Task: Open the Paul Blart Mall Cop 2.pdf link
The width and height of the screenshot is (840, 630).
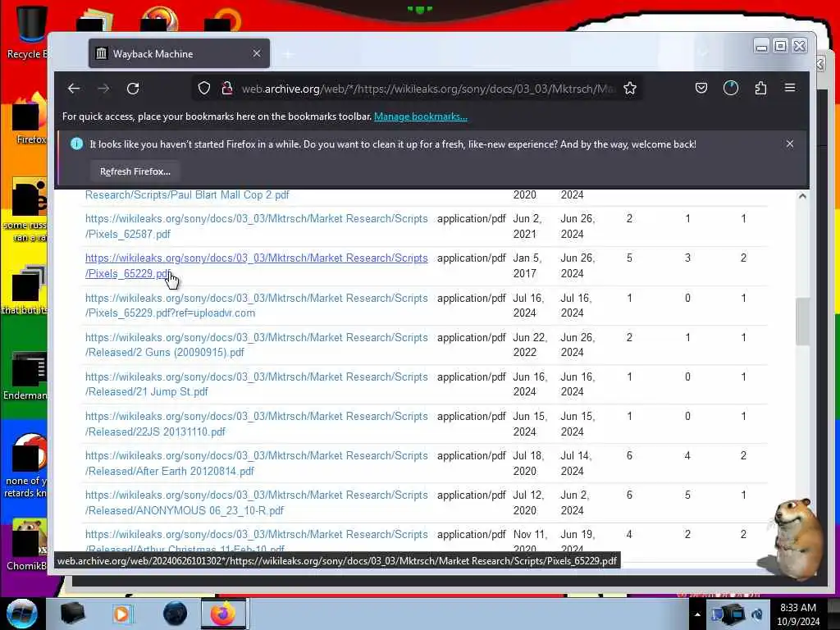Action: coord(187,195)
